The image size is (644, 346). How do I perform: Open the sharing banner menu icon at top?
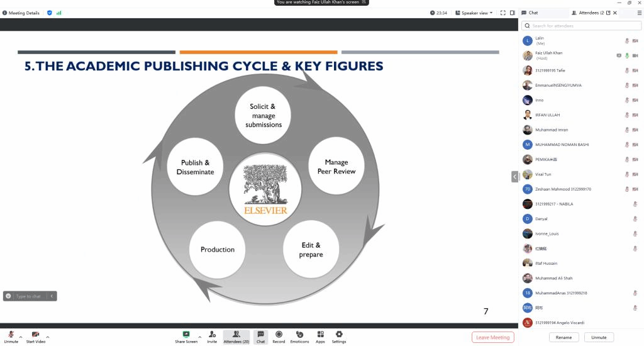click(364, 2)
